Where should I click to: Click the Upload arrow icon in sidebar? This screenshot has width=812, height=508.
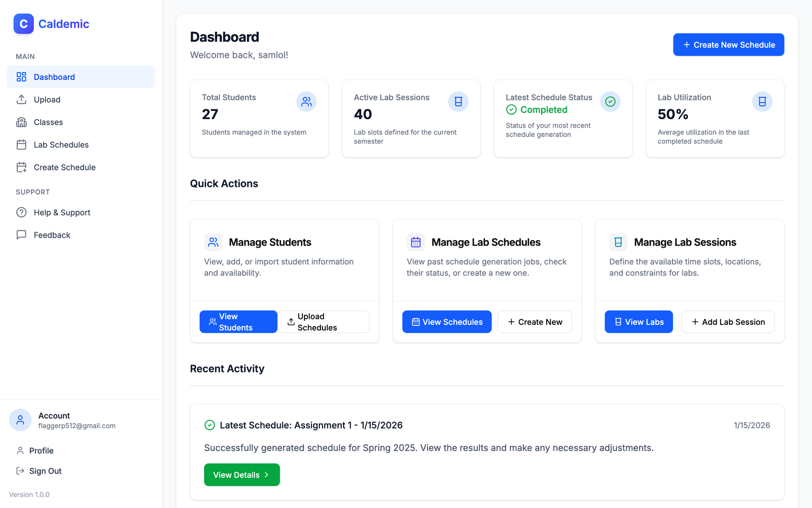[x=21, y=99]
